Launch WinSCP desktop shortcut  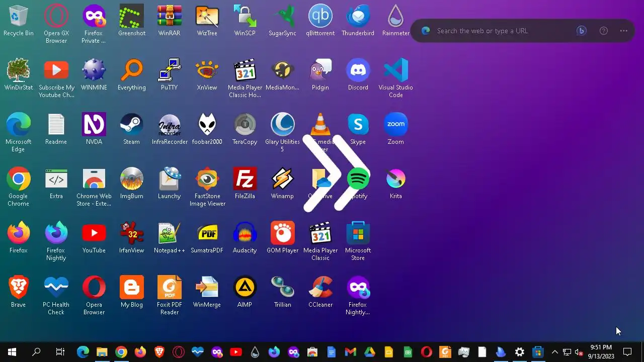point(245,21)
